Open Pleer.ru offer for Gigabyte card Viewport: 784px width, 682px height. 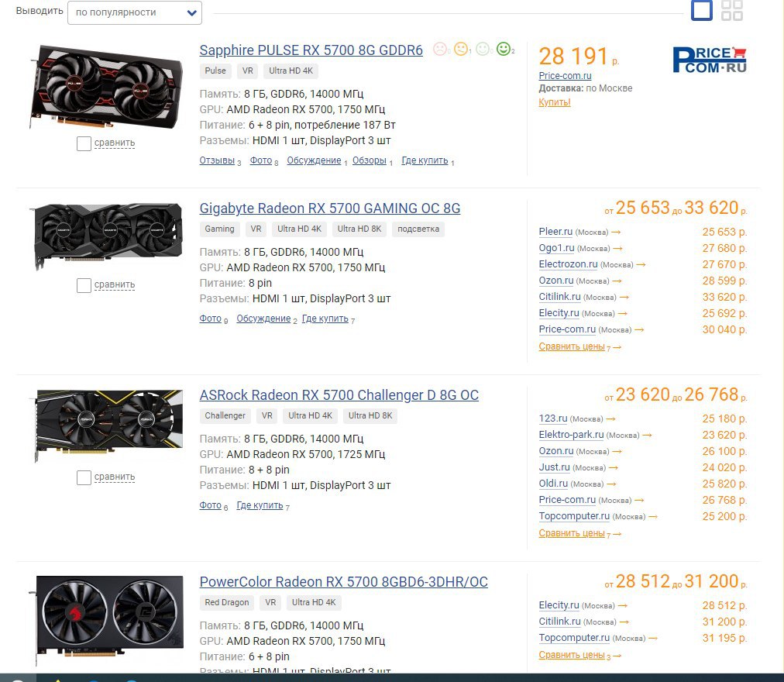point(555,232)
